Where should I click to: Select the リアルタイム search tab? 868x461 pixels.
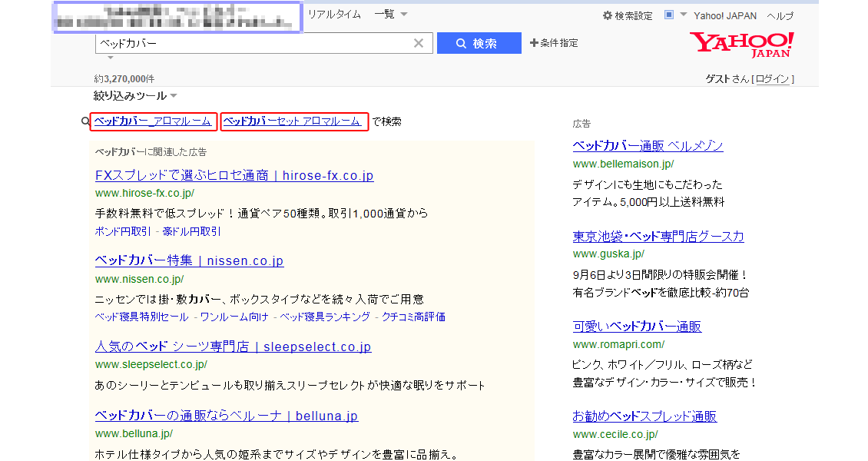[x=334, y=15]
